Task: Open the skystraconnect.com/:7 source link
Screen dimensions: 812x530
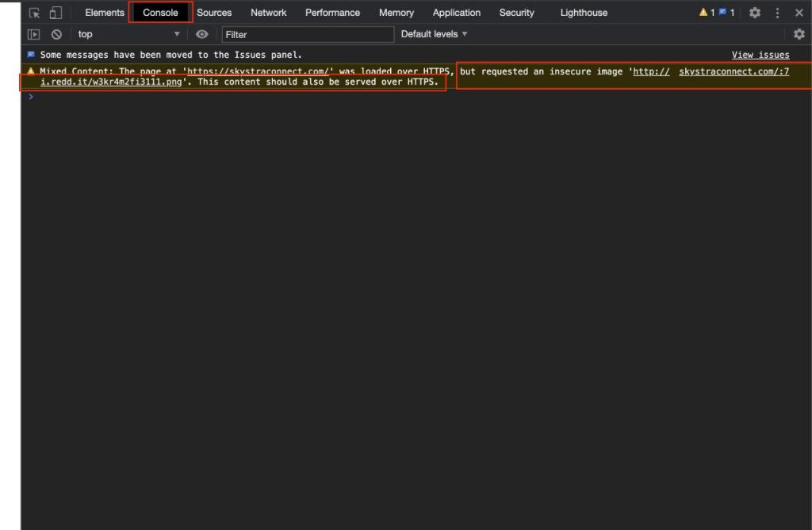Action: [x=733, y=71]
